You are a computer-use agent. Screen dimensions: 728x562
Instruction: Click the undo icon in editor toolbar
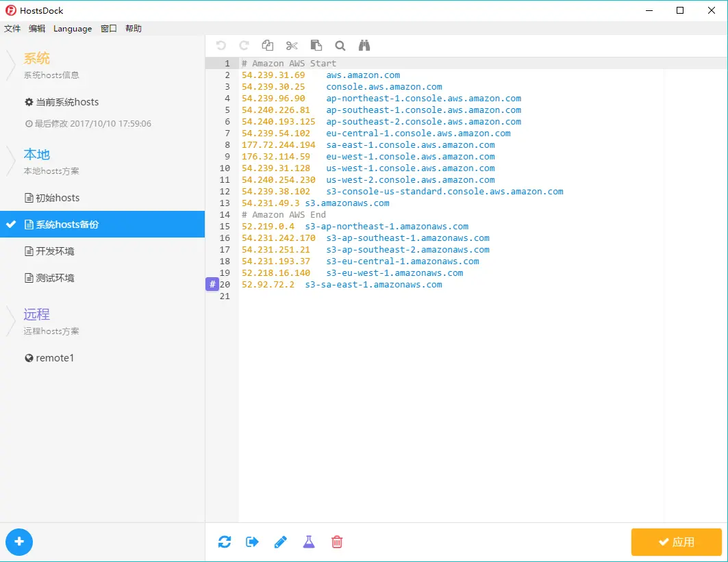tap(221, 45)
